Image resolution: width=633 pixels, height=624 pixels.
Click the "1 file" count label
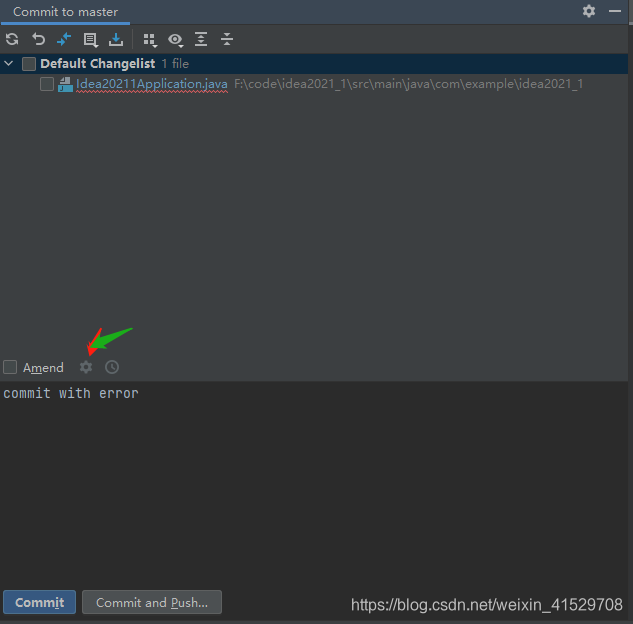tap(175, 63)
